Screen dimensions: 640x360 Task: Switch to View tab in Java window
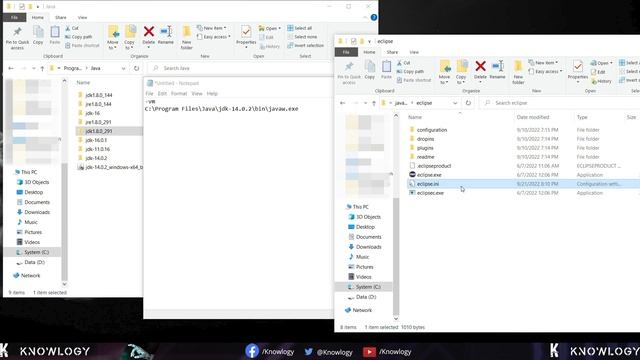(82, 18)
